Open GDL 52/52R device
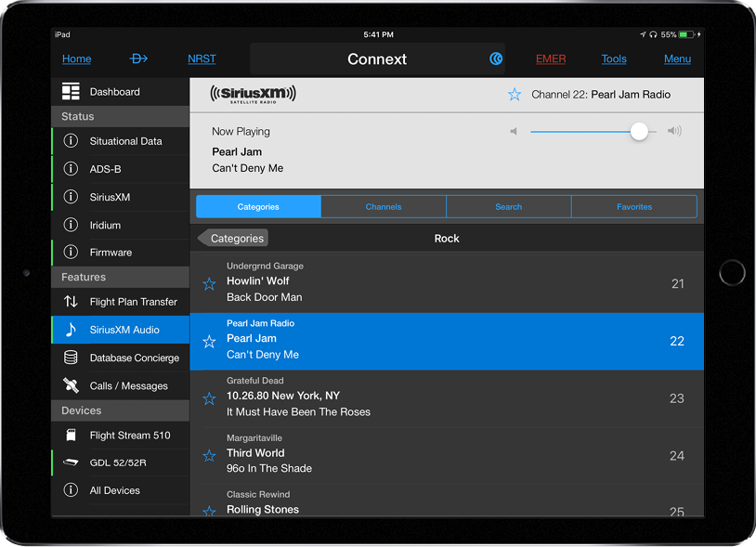The width and height of the screenshot is (756, 547). pos(120,462)
